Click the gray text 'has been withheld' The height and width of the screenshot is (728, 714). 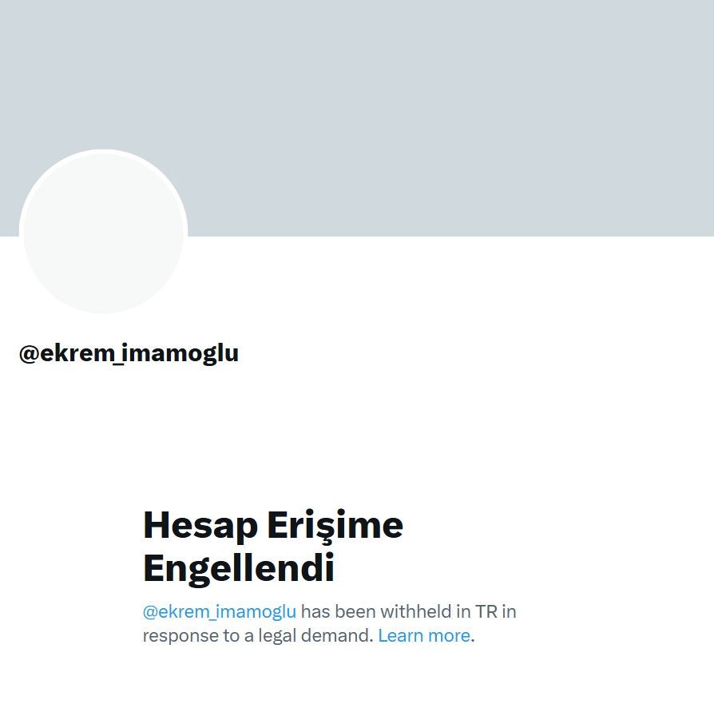click(x=377, y=611)
